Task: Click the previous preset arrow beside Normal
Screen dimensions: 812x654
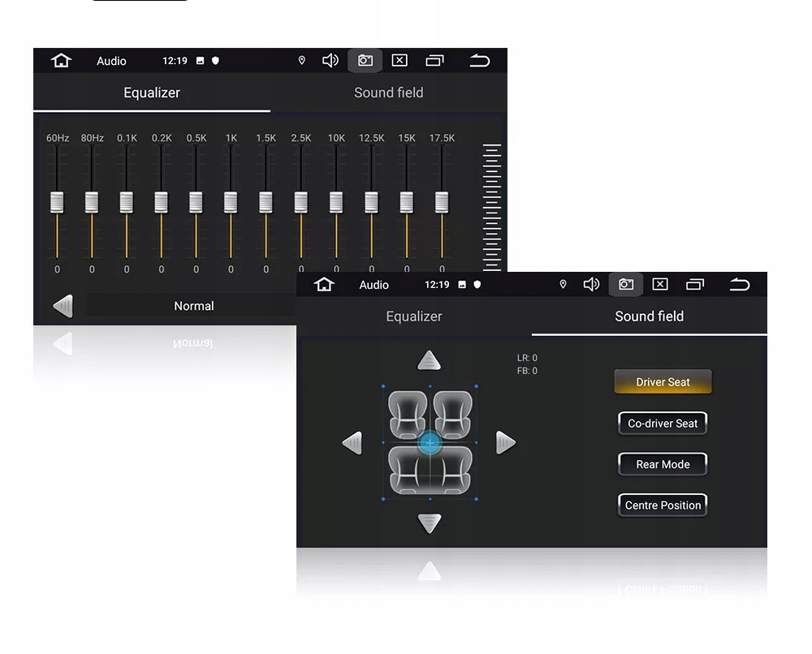Action: 63,306
